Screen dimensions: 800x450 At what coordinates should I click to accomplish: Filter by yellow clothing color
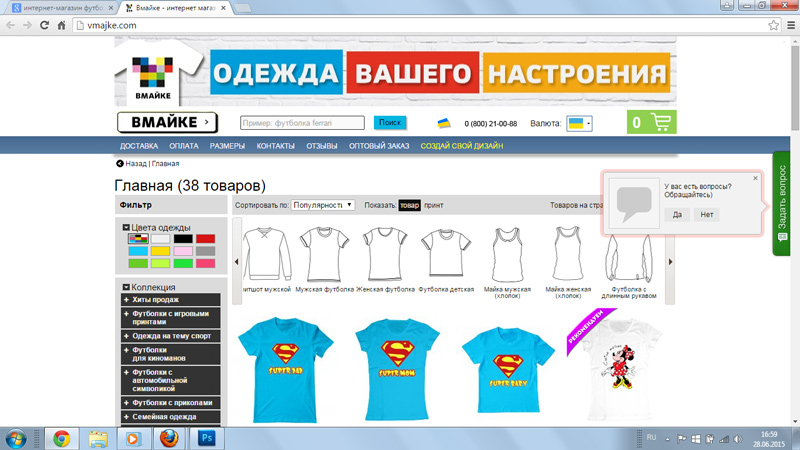160,251
